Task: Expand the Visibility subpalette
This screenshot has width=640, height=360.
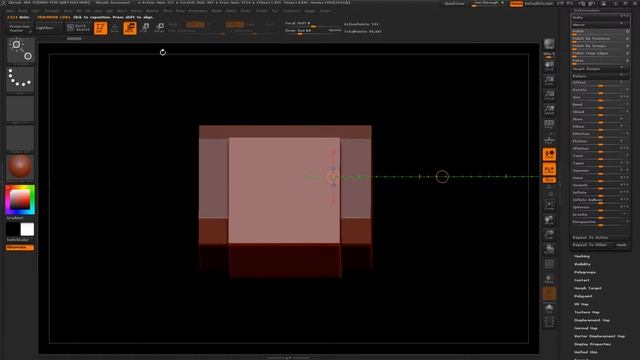Action: 582,264
